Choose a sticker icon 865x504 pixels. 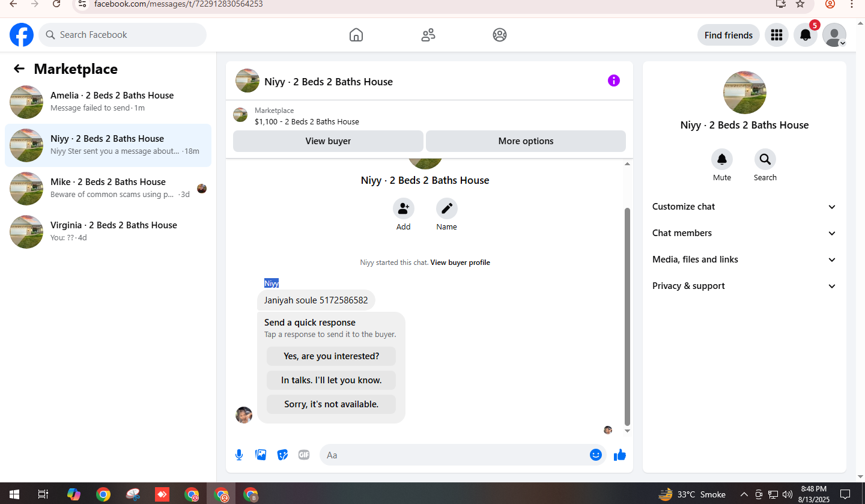[x=282, y=455]
